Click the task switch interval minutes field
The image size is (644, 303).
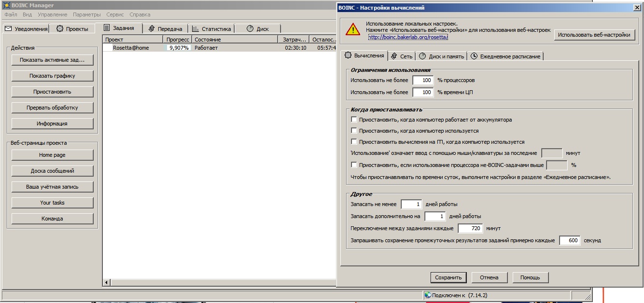(x=470, y=228)
